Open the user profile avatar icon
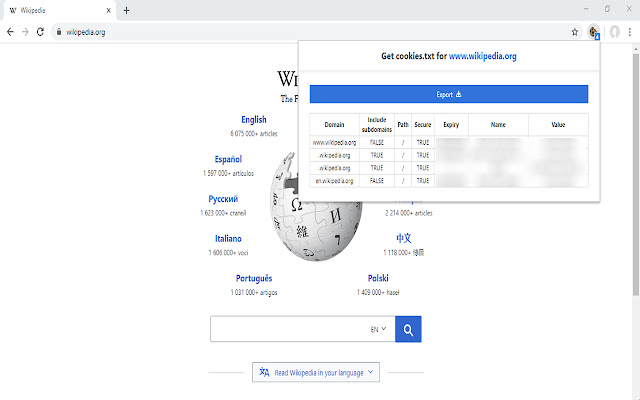The image size is (640, 400). 615,32
